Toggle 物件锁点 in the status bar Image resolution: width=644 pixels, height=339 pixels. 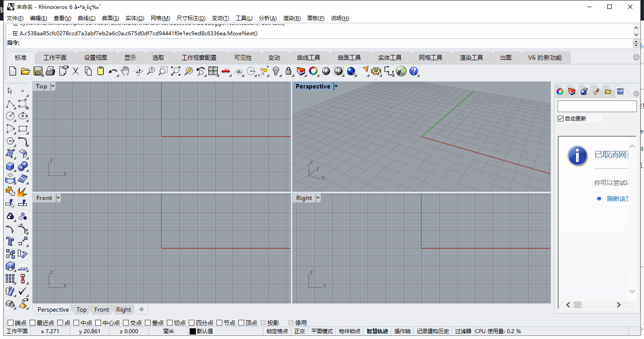(x=350, y=331)
